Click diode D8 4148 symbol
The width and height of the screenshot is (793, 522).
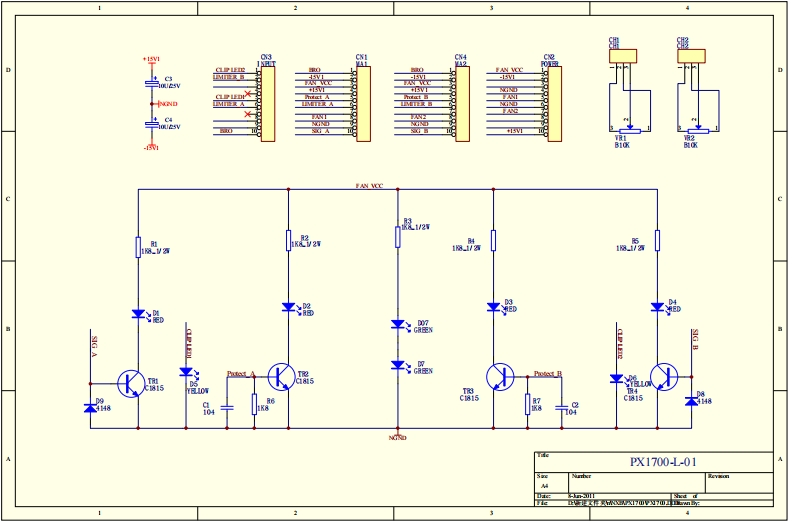pyautogui.click(x=690, y=399)
